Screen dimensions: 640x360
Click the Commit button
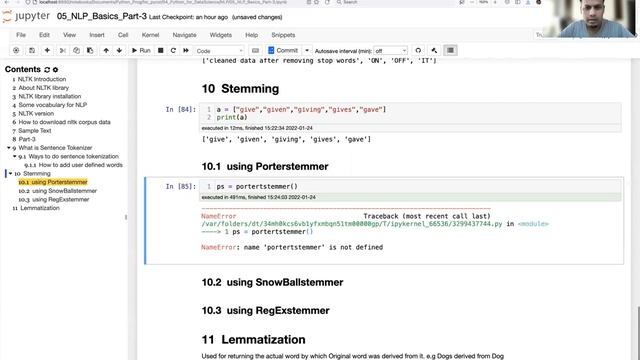pos(283,50)
